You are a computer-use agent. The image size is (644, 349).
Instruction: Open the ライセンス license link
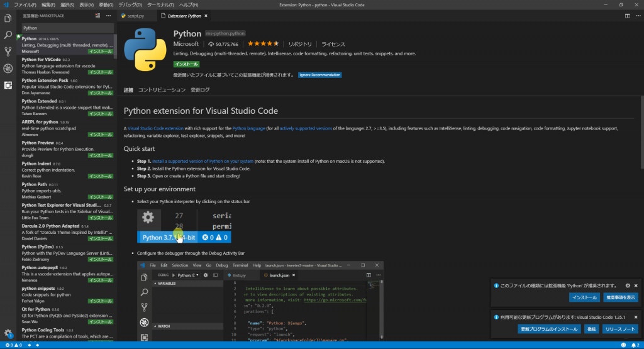point(333,44)
